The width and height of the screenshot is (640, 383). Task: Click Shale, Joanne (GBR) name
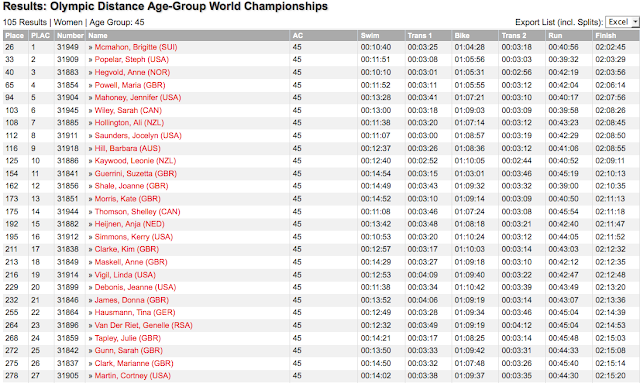[x=131, y=186]
